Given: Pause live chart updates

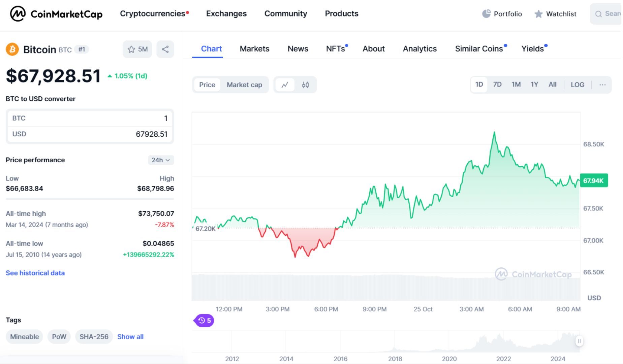Looking at the screenshot, I should click(x=579, y=341).
